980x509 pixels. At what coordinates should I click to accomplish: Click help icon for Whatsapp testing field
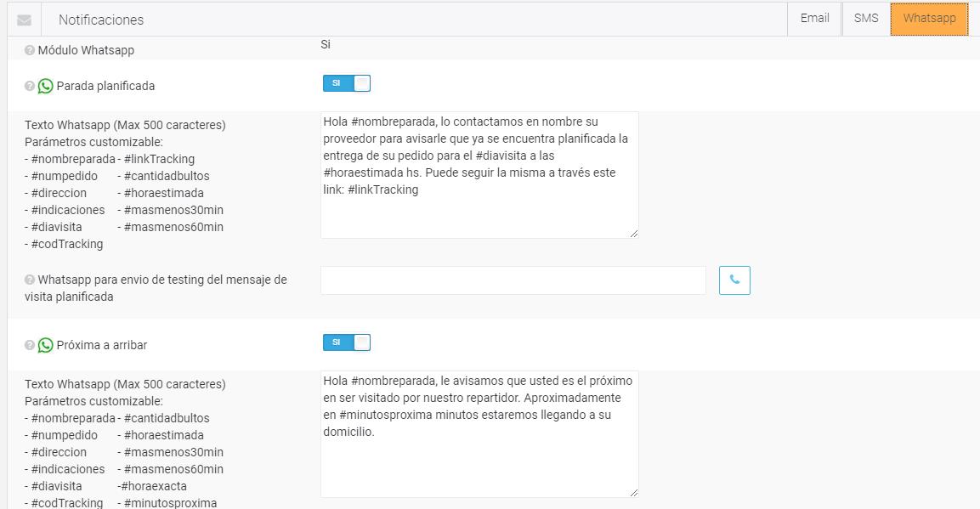(x=30, y=280)
